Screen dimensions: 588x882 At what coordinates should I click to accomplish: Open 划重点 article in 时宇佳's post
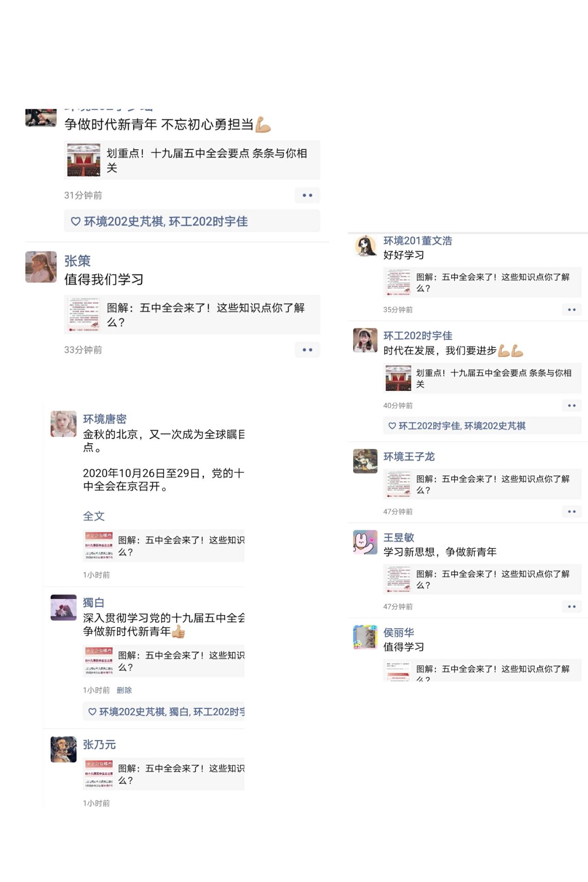coord(482,379)
